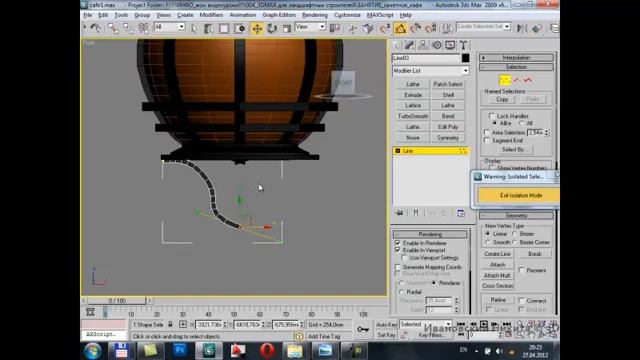Screen dimensions: 640x360
Task: Click the black object color swatch
Action: click(465, 58)
